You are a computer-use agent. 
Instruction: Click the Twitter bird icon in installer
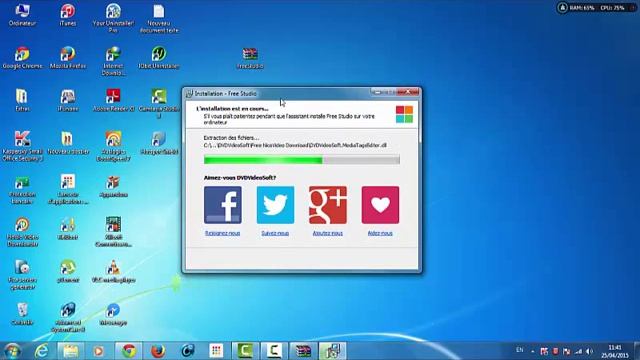(275, 205)
